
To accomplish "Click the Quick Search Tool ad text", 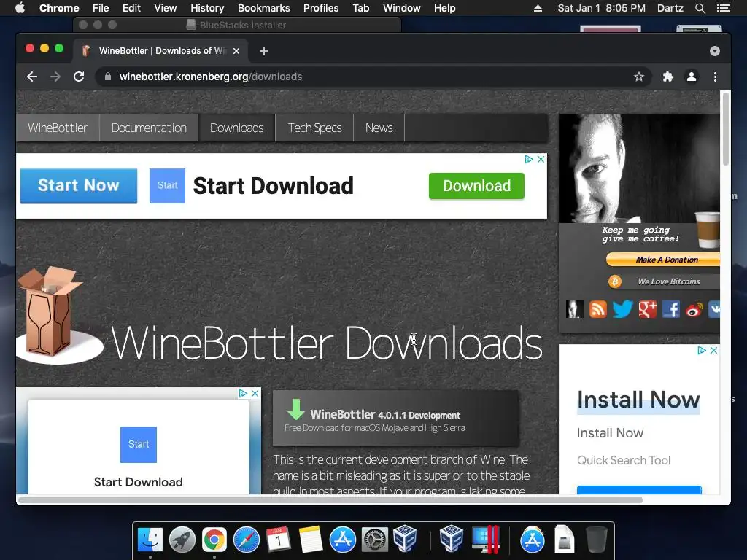I will (624, 460).
